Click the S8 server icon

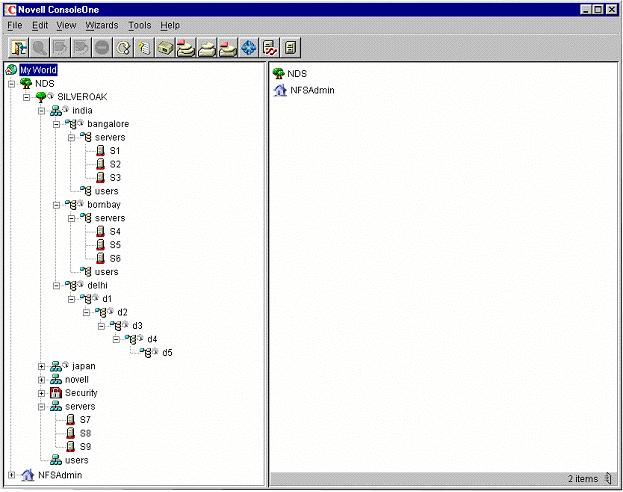tap(71, 433)
